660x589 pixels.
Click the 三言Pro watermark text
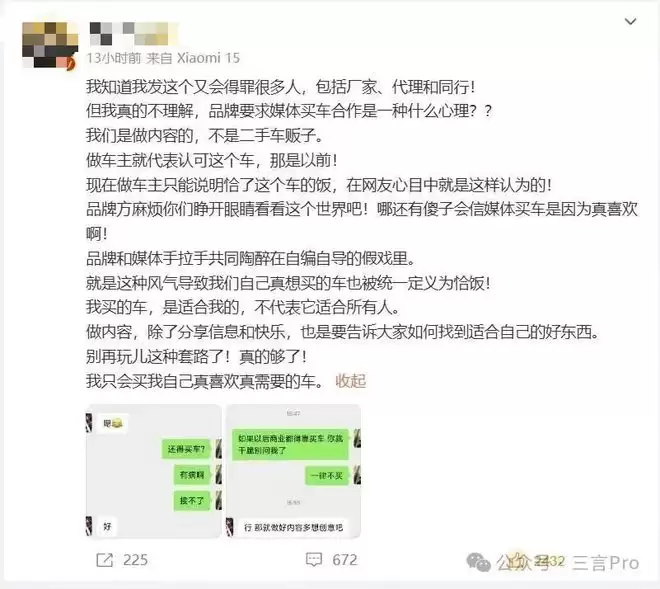[x=606, y=563]
